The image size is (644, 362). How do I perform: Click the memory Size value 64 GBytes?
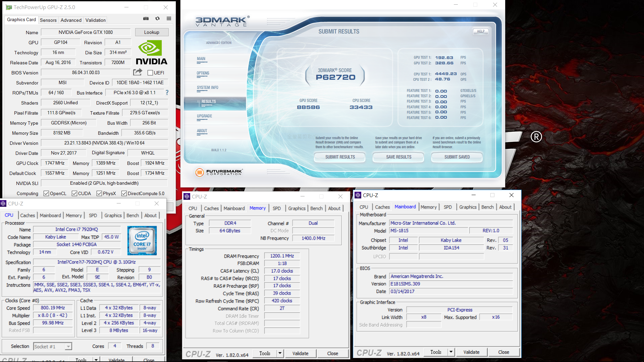[x=230, y=231]
